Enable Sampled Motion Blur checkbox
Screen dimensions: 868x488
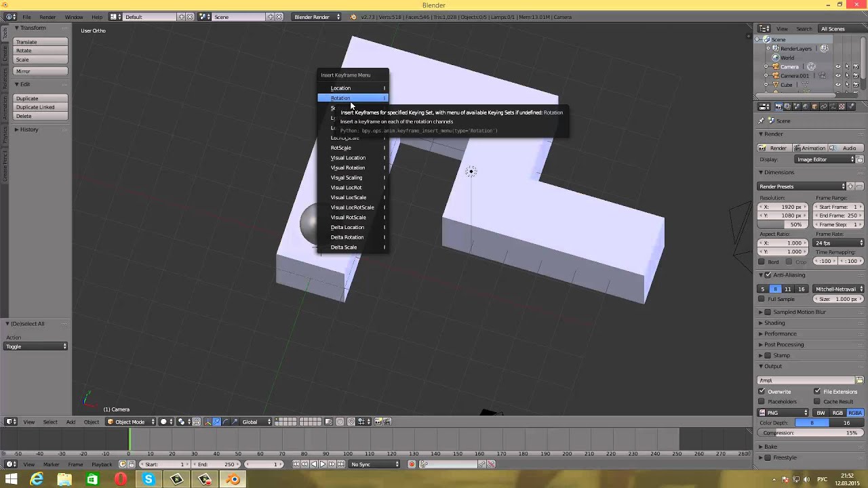[768, 312]
